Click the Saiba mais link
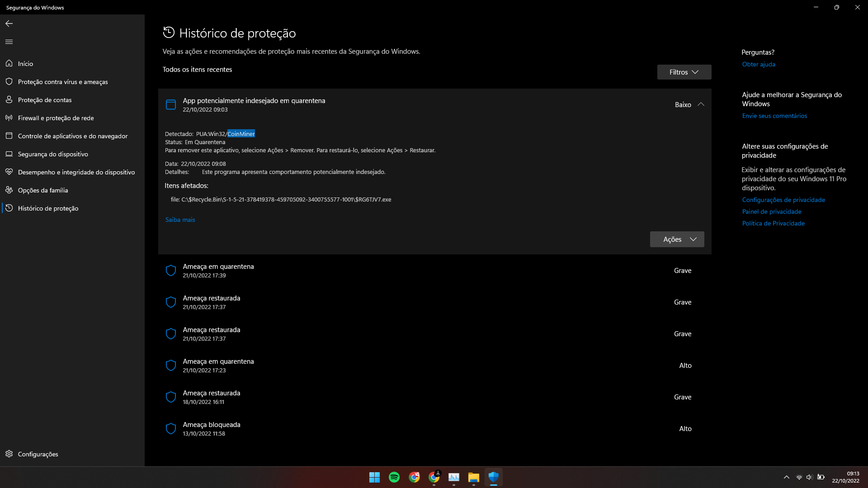 [x=180, y=220]
